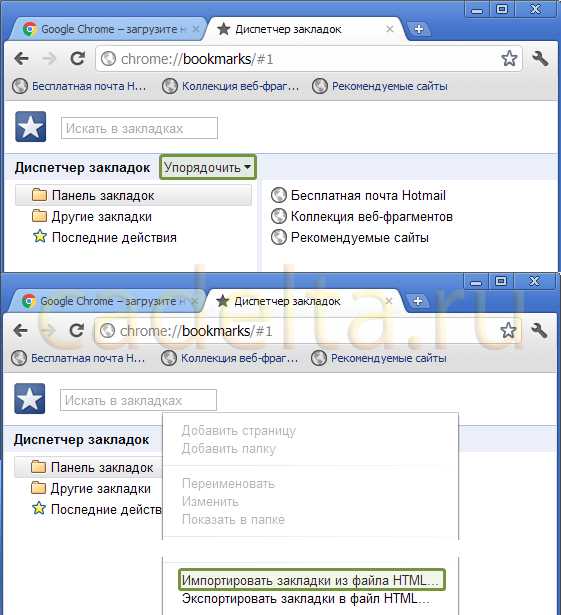Close the Диспетчер закладок tab in the top window
Image resolution: width=561 pixels, height=615 pixels.
click(x=390, y=29)
